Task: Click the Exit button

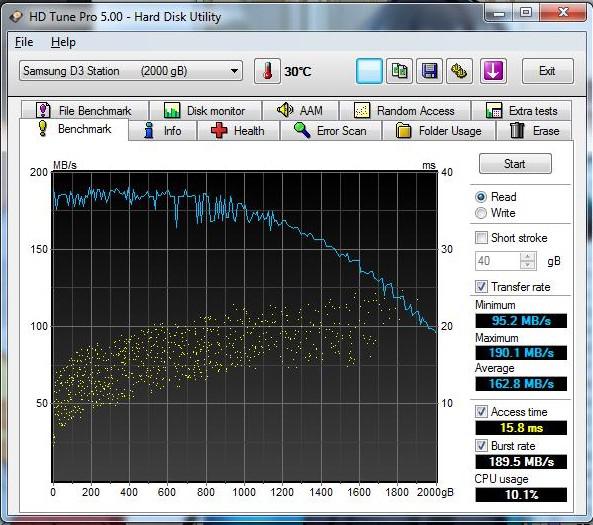Action: [547, 71]
